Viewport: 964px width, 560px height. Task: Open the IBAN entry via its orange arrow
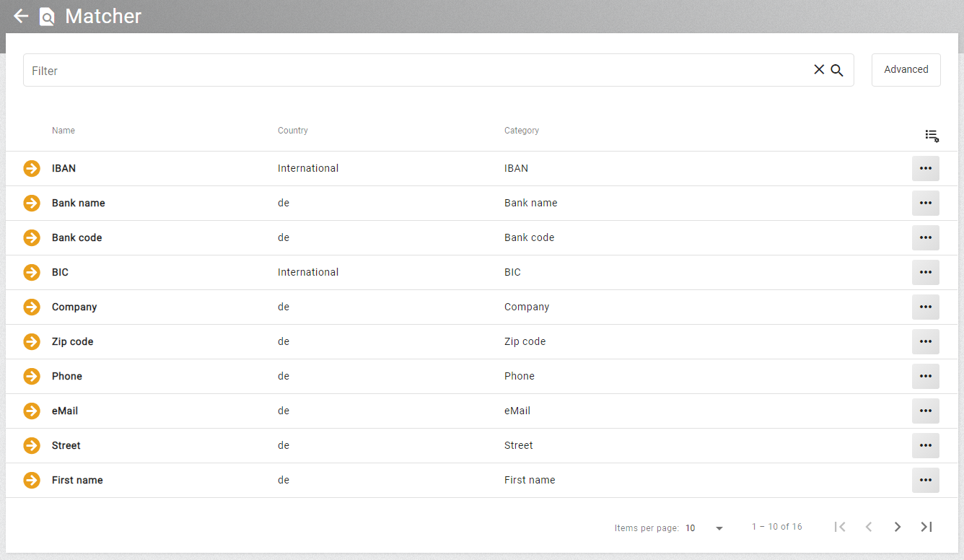point(31,168)
